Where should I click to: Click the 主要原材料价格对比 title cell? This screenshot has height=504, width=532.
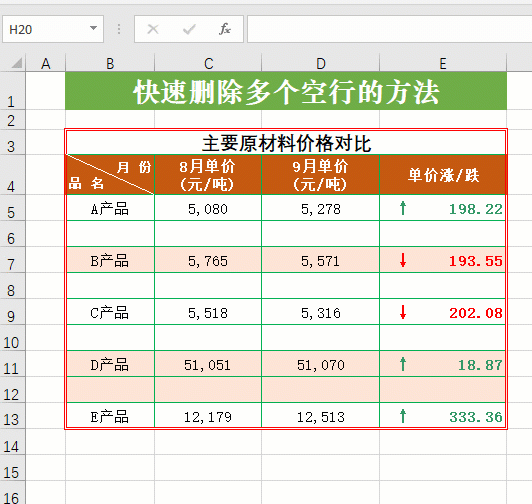click(286, 143)
